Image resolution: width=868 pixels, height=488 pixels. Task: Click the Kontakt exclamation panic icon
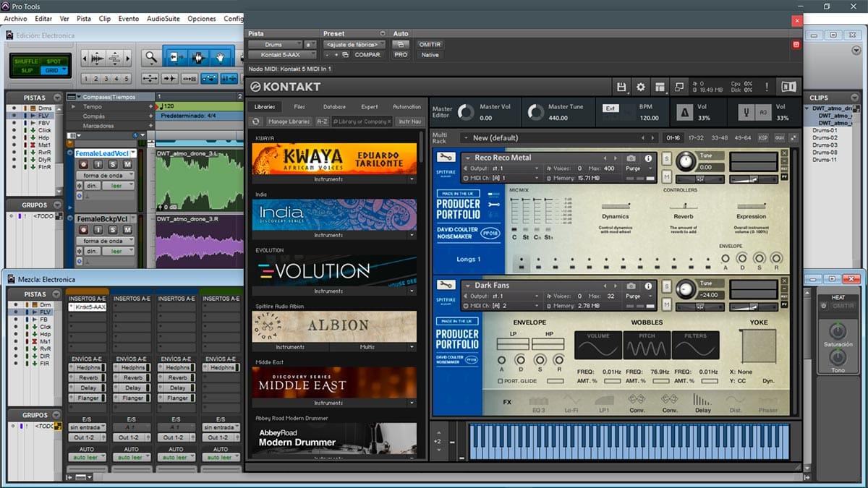point(767,87)
